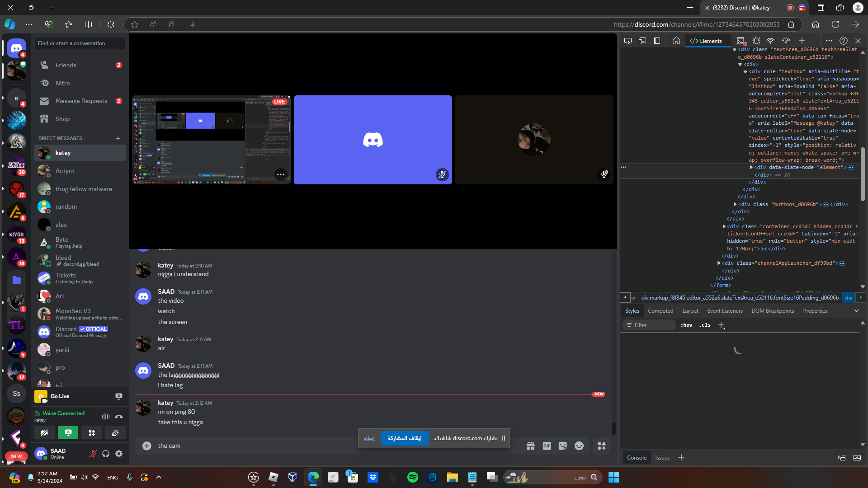
Task: Open DOM Breakpoints tab
Action: (773, 311)
